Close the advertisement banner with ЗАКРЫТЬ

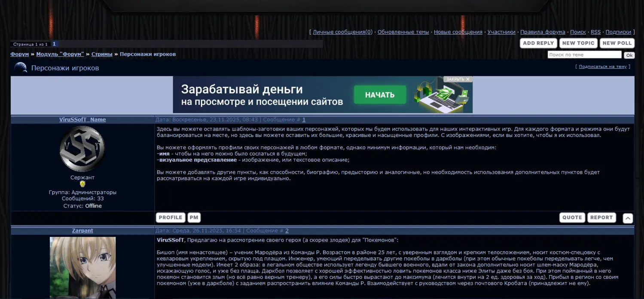coord(458,79)
